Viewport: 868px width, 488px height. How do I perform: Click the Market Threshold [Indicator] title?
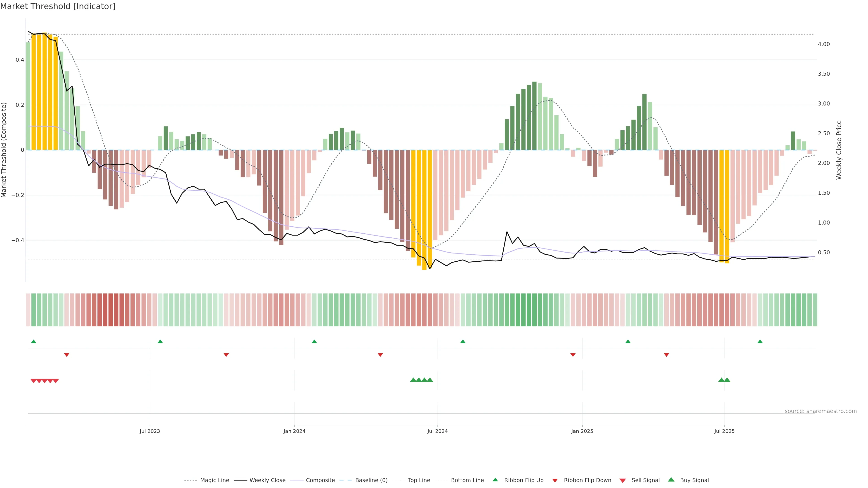[x=58, y=6]
